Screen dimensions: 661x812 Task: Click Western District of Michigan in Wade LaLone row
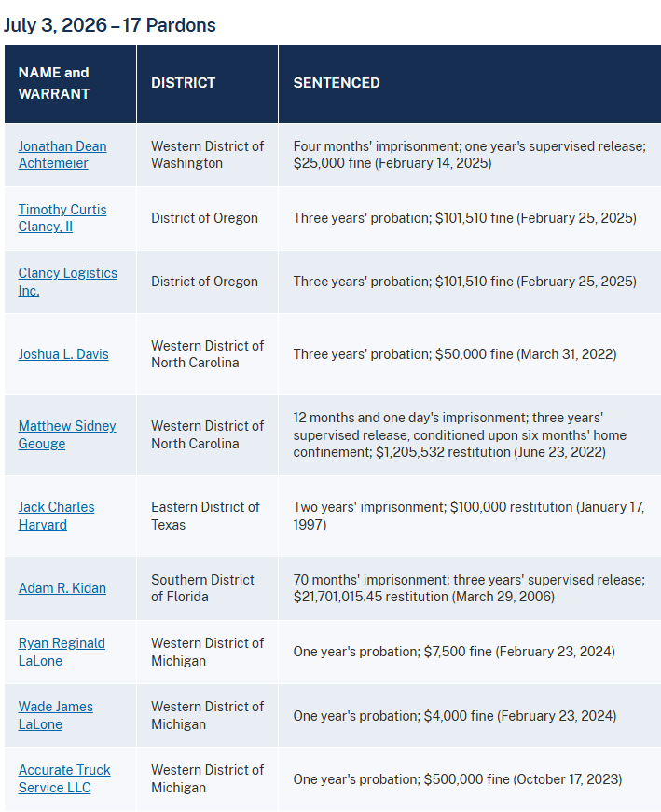(x=207, y=715)
